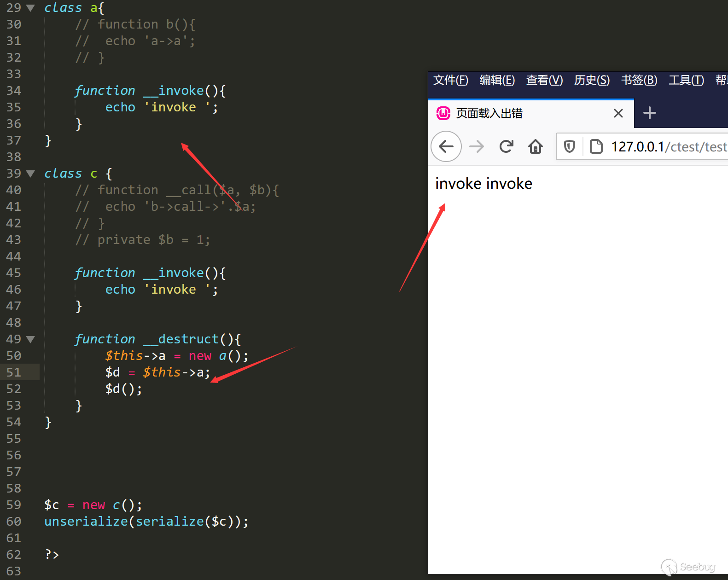Collapse the class c fold arrow
The image size is (728, 580).
pyautogui.click(x=31, y=174)
